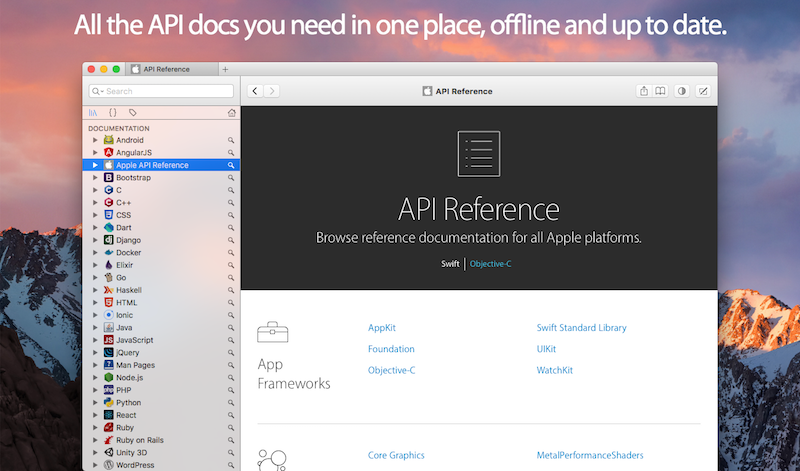Search within the Node.js docset magnifier
This screenshot has height=471, width=800.
231,378
